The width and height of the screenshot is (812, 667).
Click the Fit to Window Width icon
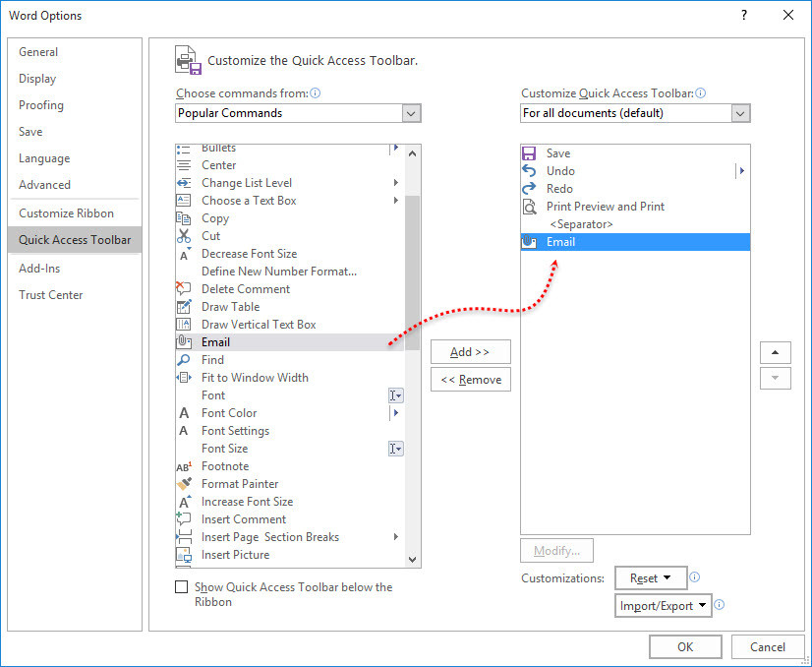tap(183, 378)
